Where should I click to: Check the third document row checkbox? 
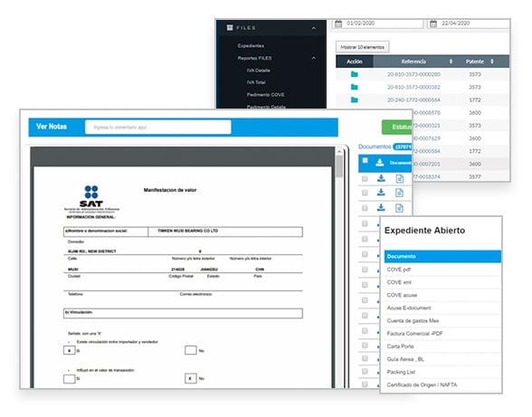pos(365,208)
